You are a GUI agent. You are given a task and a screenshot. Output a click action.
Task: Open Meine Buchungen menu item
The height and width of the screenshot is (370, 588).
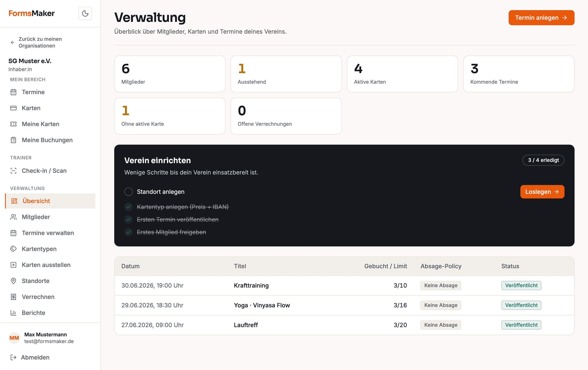pyautogui.click(x=50, y=140)
